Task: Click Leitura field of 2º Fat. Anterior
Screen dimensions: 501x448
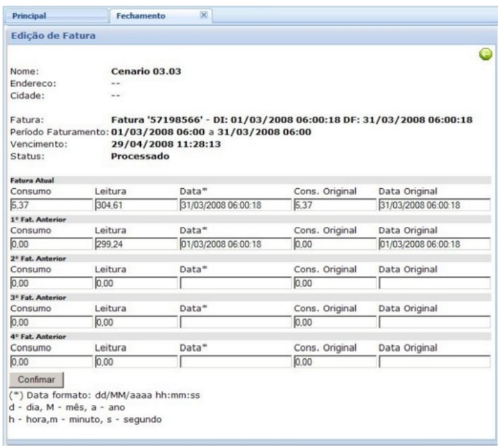Action: (x=134, y=283)
